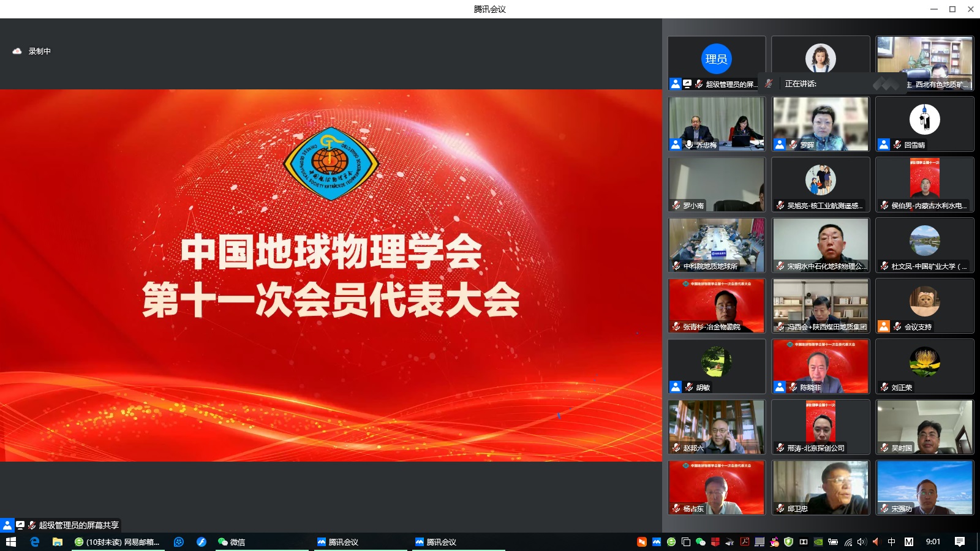
Task: Select the 宋强功 video tile
Action: (x=925, y=487)
